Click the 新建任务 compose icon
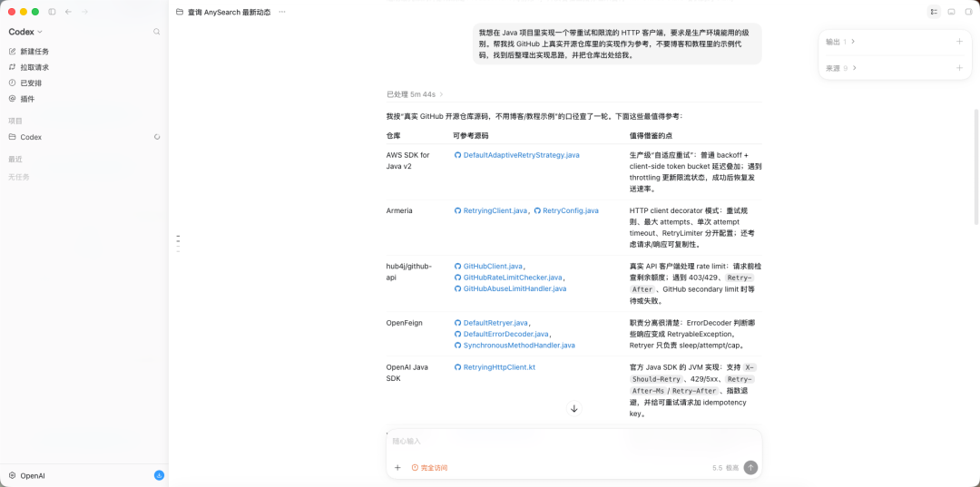Image resolution: width=980 pixels, height=487 pixels. point(12,51)
